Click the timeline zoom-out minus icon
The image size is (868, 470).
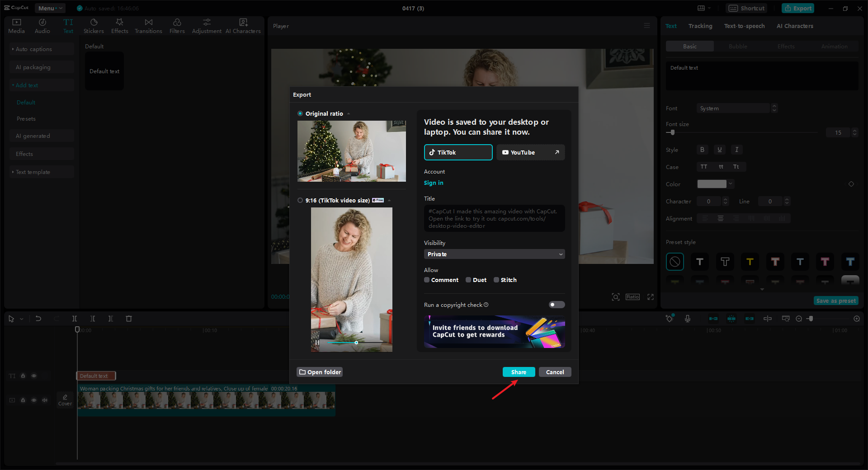click(799, 319)
